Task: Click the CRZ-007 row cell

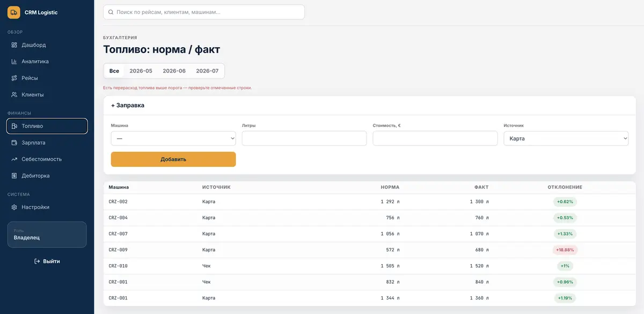Action: 118,234
